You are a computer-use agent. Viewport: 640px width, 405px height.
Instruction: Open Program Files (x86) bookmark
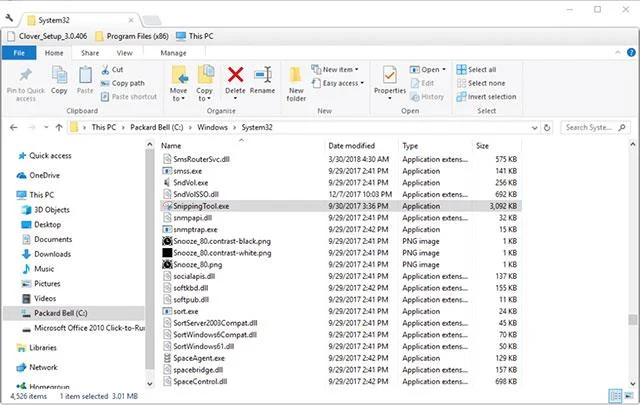coord(132,36)
